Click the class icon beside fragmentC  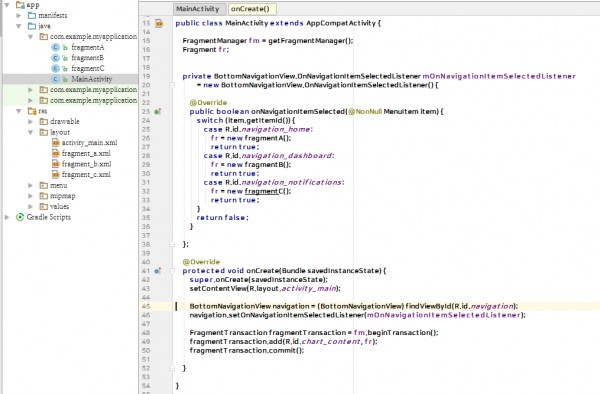click(x=55, y=68)
